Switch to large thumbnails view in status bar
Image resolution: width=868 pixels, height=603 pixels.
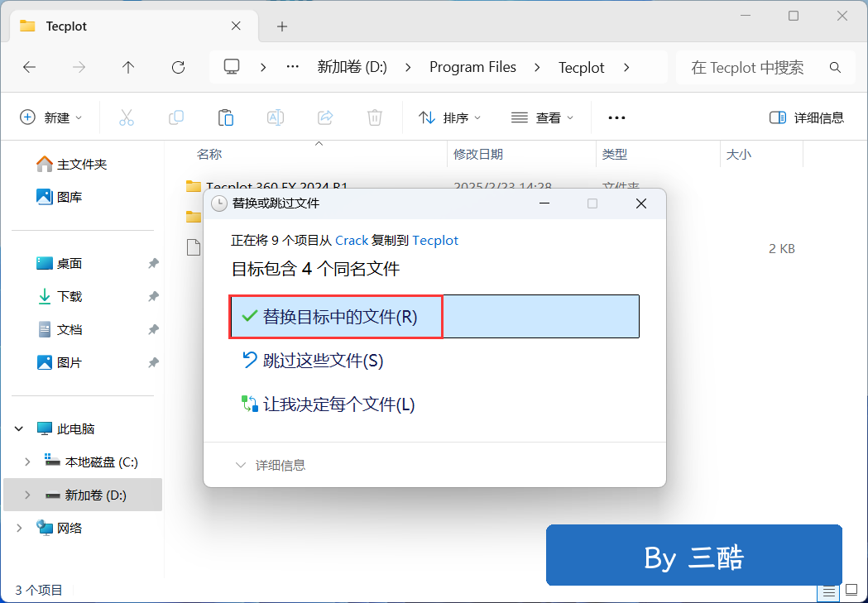[852, 591]
